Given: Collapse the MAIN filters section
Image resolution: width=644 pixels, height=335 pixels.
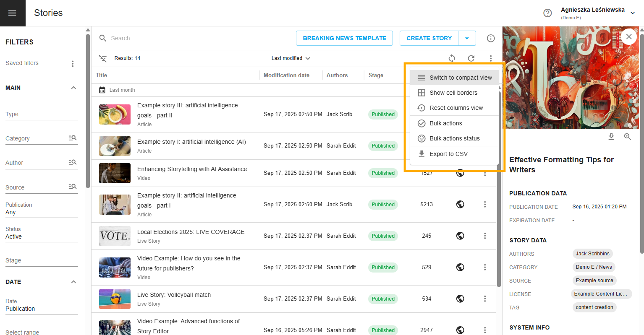Looking at the screenshot, I should (x=73, y=88).
